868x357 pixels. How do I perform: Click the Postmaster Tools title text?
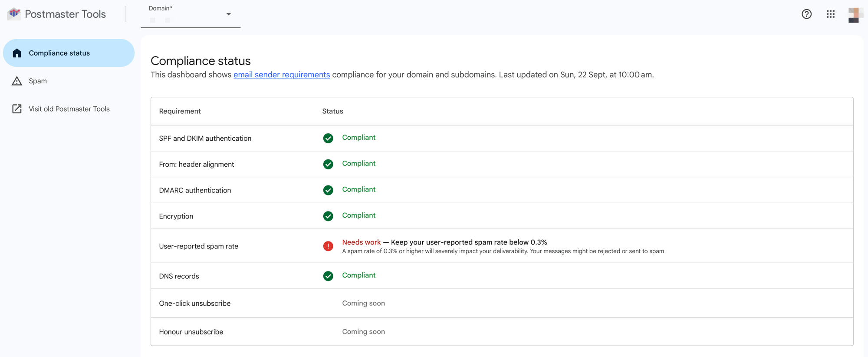point(65,14)
